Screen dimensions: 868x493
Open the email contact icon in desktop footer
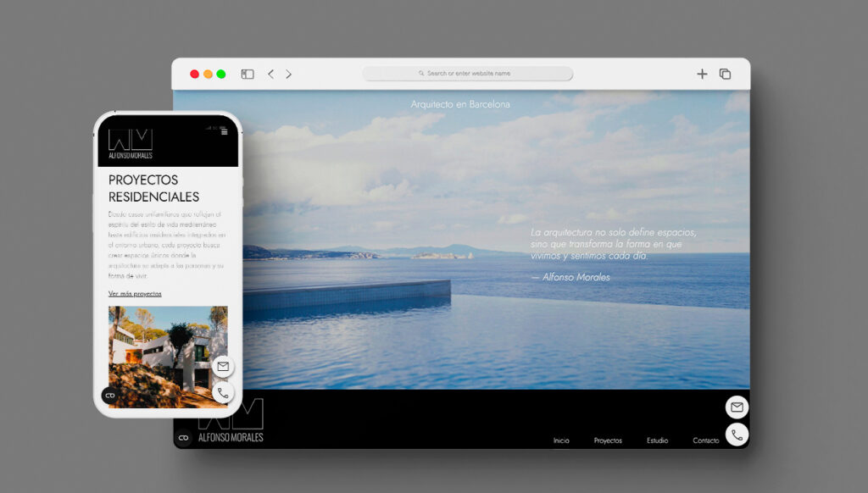click(x=737, y=407)
